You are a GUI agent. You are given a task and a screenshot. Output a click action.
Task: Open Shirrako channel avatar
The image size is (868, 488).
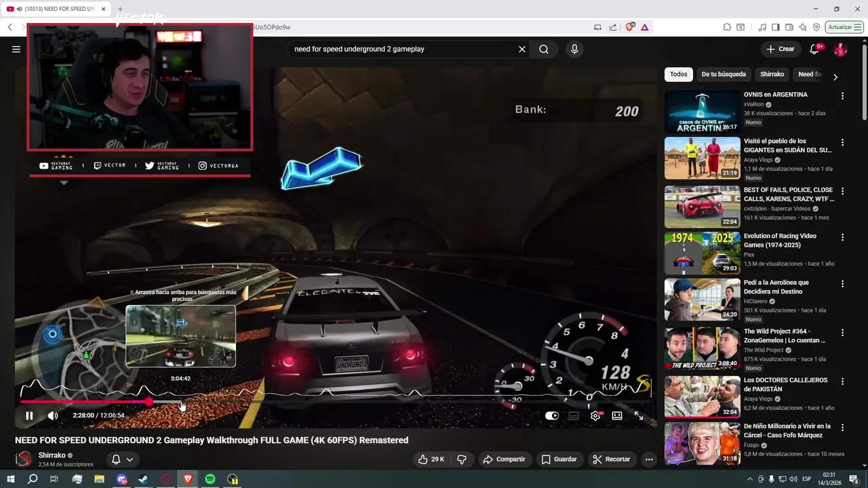[x=24, y=460]
